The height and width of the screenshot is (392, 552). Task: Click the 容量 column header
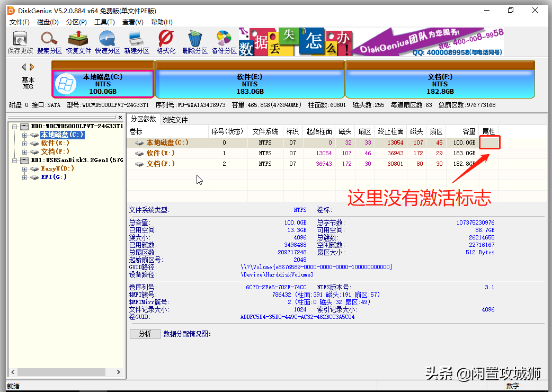(x=462, y=131)
